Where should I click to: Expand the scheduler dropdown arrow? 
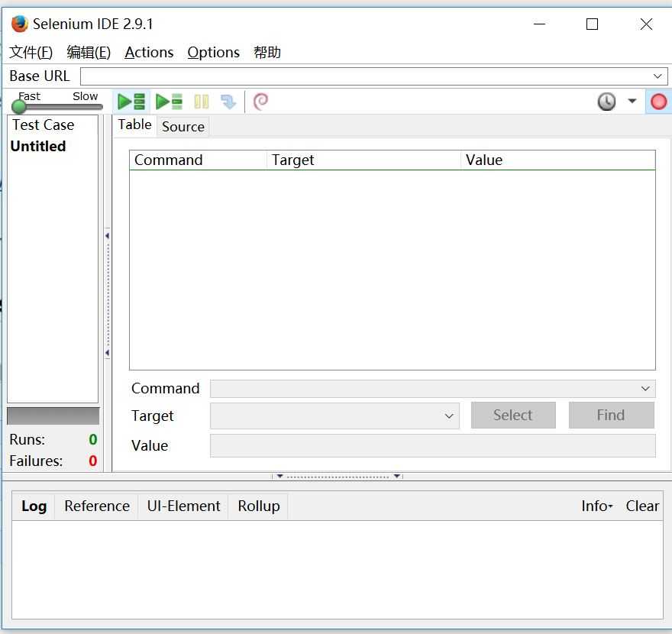point(632,101)
